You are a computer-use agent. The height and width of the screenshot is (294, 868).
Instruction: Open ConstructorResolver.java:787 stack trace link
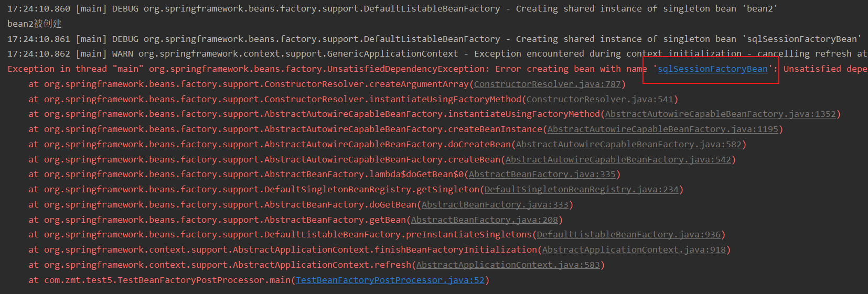[547, 84]
